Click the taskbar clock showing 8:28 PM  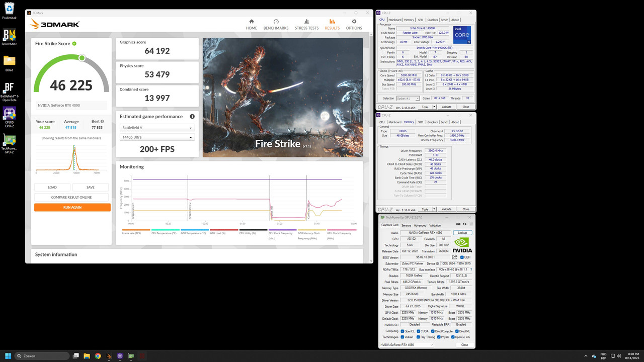[x=633, y=356]
